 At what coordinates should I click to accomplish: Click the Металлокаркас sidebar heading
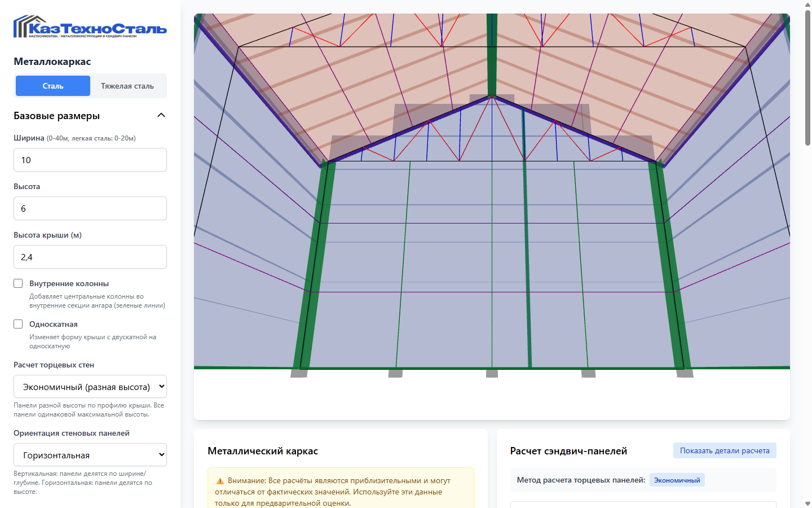[x=52, y=62]
